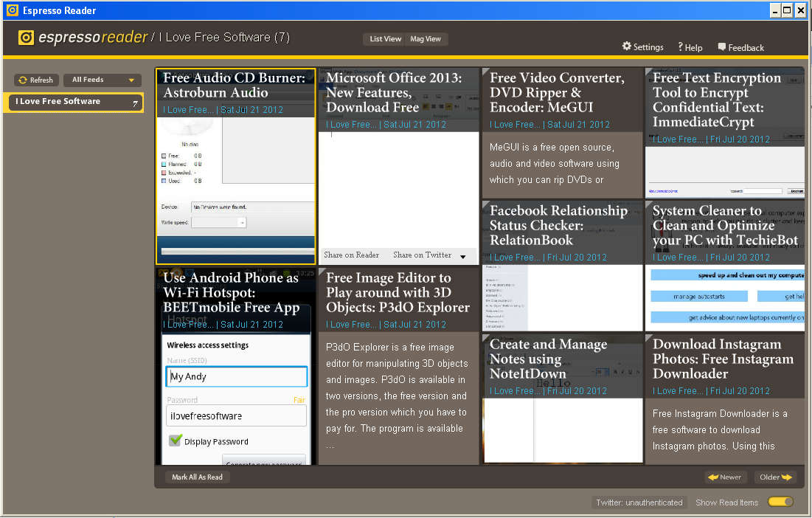
Task: Click the Espresso Reader title bar icon
Action: (12, 10)
